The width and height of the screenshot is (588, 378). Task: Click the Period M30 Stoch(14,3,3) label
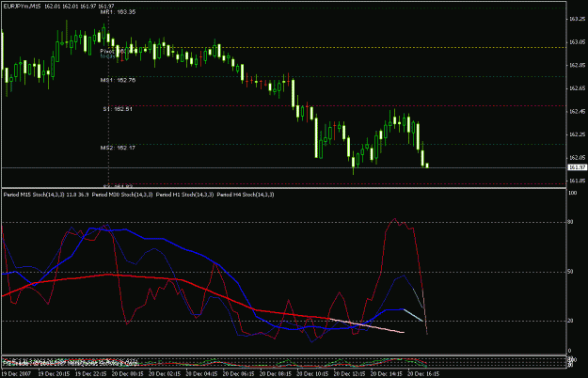point(122,195)
